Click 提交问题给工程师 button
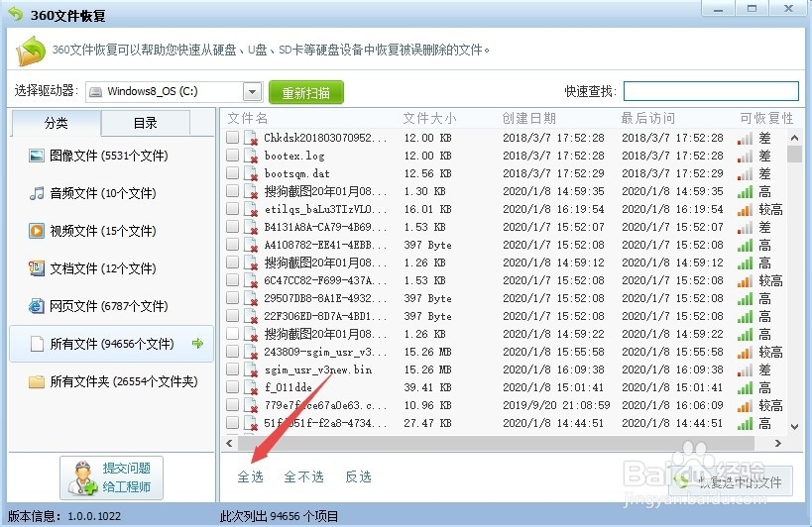Viewport: 812px width, 527px height. click(111, 477)
